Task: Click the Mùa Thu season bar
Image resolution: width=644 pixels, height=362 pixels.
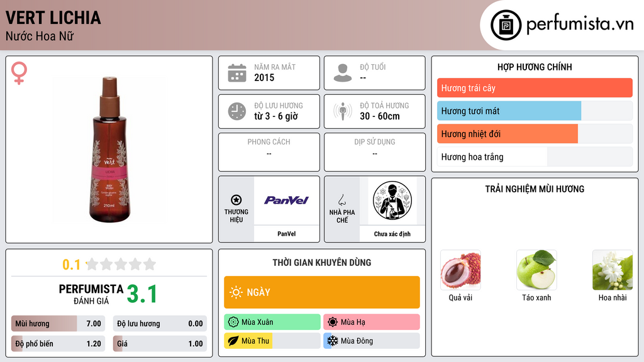Action: coord(272,341)
